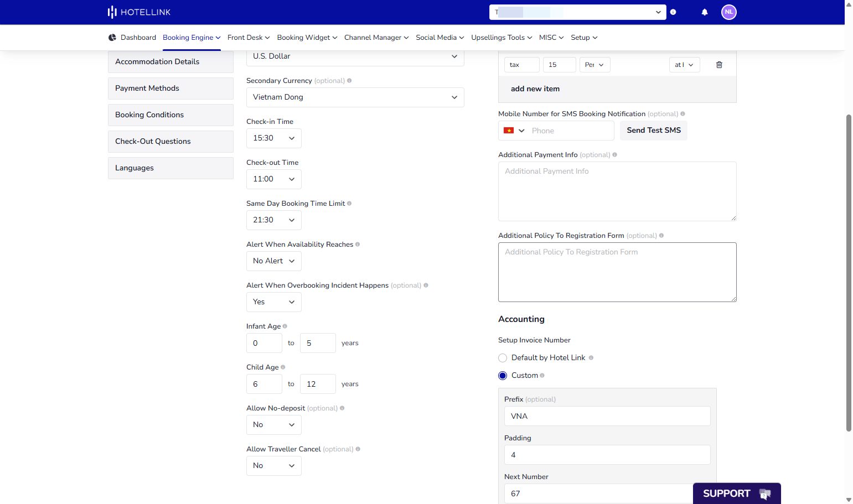Open Booking Conditions section
This screenshot has width=853, height=504.
[170, 115]
